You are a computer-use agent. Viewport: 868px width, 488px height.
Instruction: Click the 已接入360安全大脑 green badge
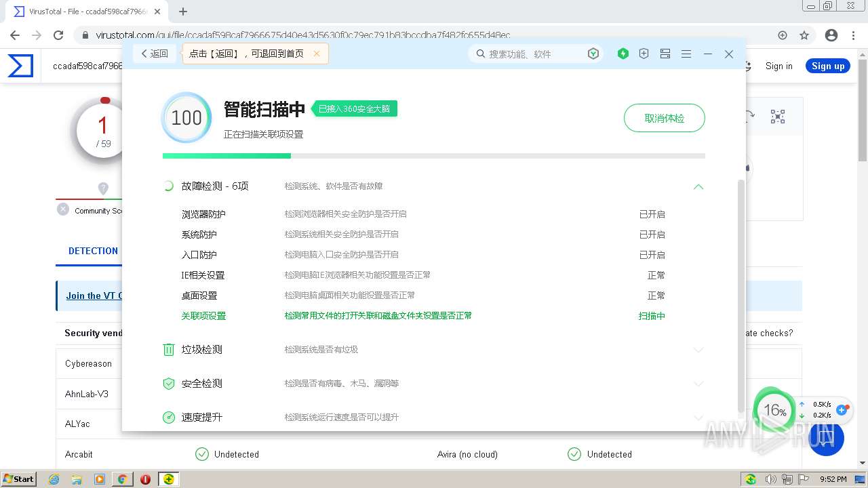(354, 108)
